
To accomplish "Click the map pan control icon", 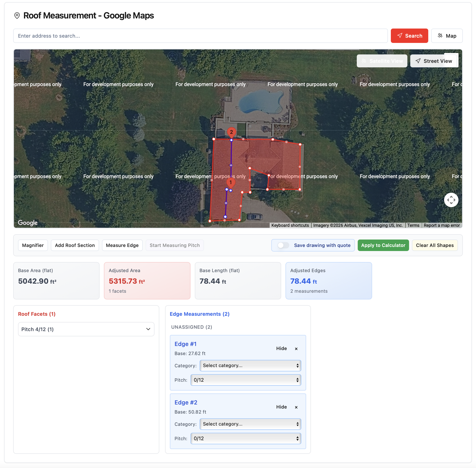I will [451, 200].
